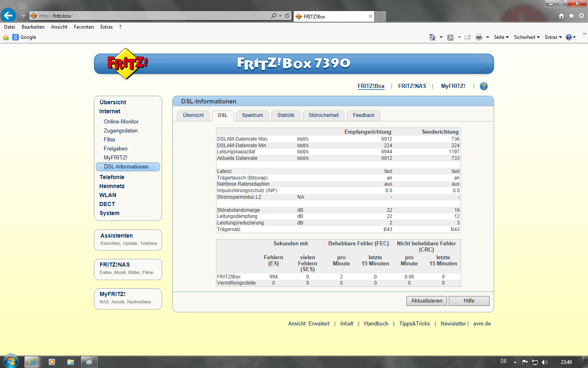588x368 pixels.
Task: Open the Extras dropdown in command bar
Action: [x=553, y=37]
